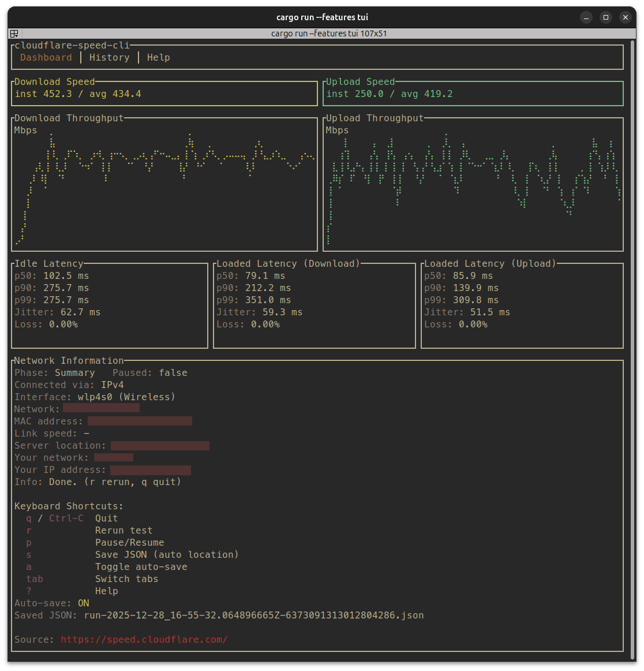The height and width of the screenshot is (671, 644).
Task: Select the Dashboard tab
Action: tap(46, 57)
